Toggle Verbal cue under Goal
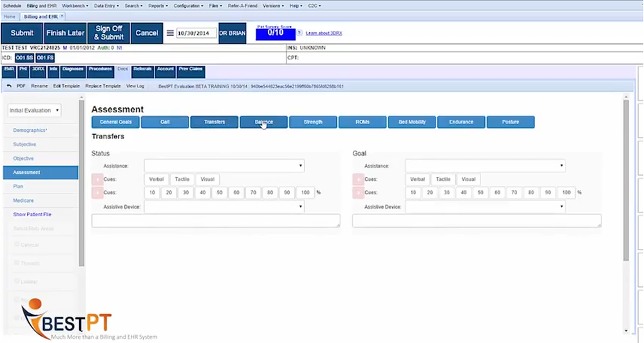The height and width of the screenshot is (343, 644). click(x=417, y=180)
